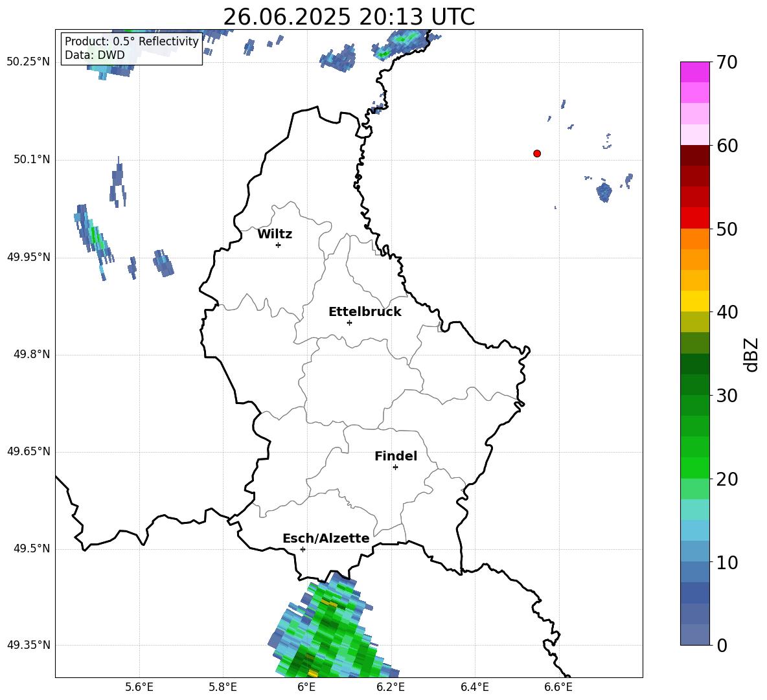
Task: Click the Wiltz station cross marker
Action: pyautogui.click(x=279, y=245)
